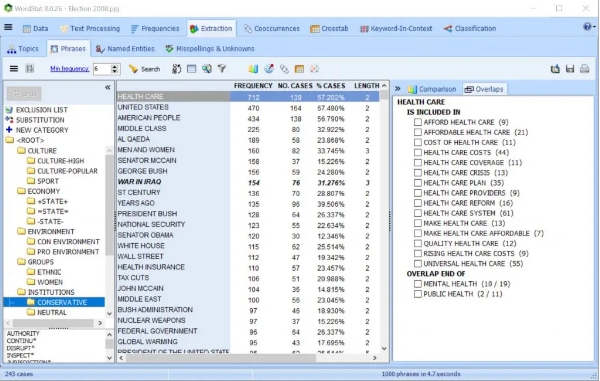This screenshot has height=381, width=600.
Task: Click the globe with red pin icon
Action: 269,69
